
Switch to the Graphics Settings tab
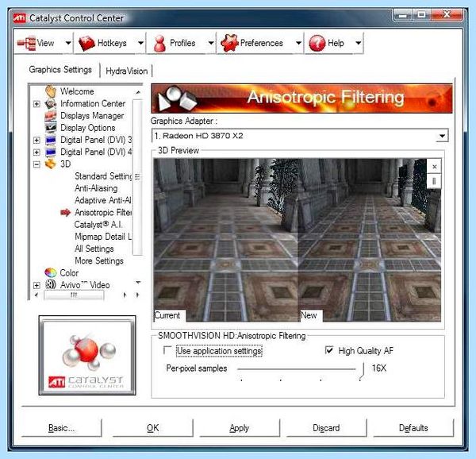tap(60, 70)
